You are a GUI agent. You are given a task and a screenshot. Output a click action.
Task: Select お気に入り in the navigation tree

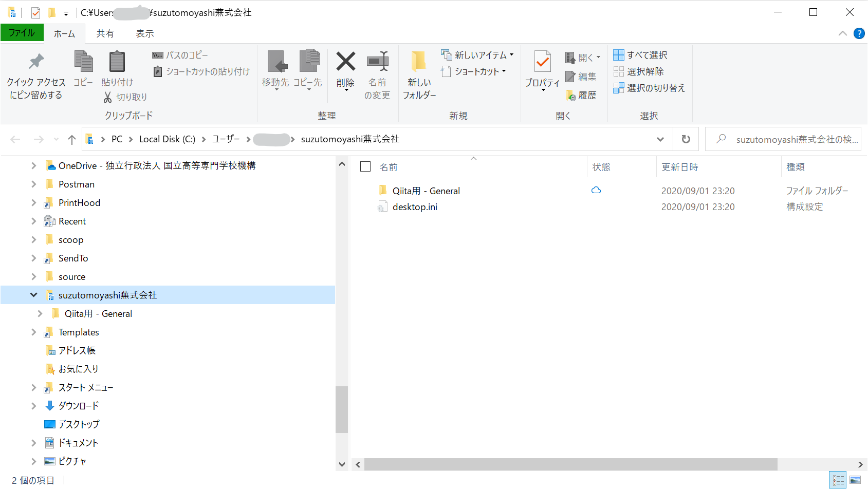[x=78, y=369]
